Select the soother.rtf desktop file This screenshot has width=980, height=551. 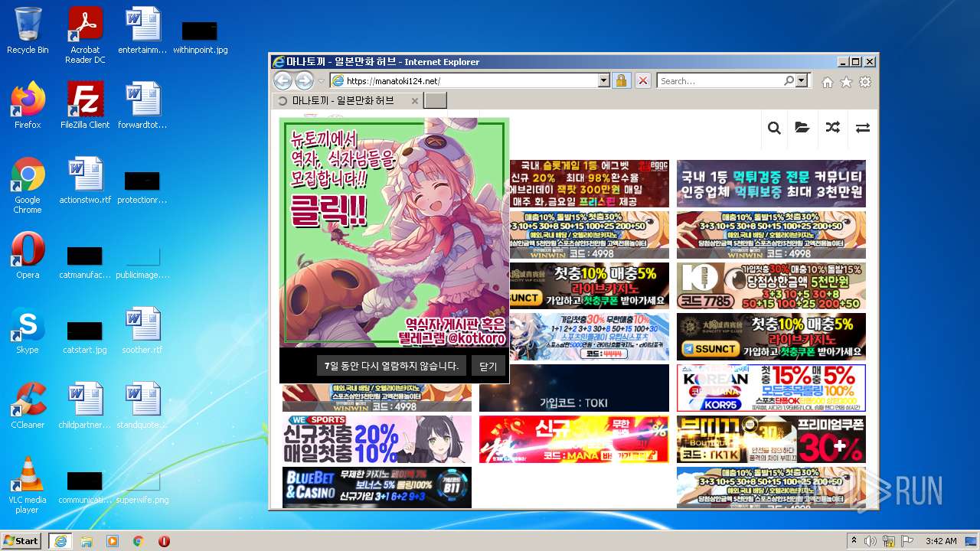point(142,331)
